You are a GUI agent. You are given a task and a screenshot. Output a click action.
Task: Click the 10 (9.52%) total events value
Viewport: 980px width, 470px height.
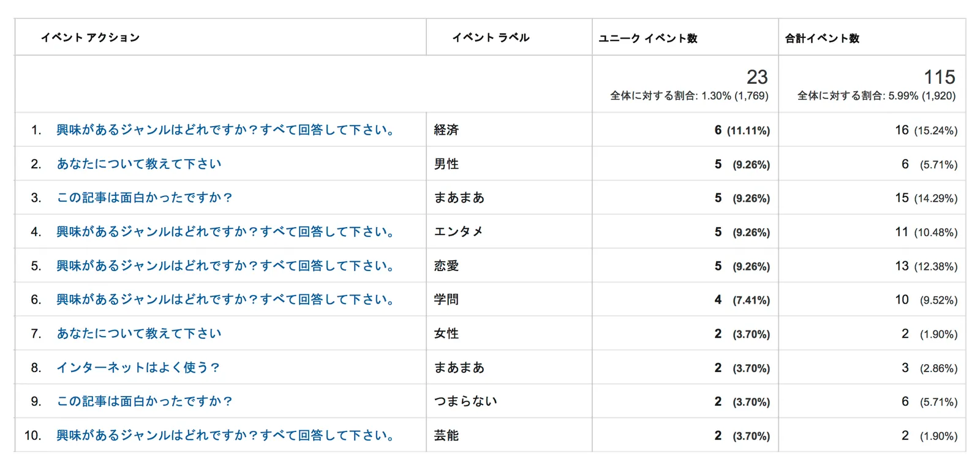click(x=926, y=300)
